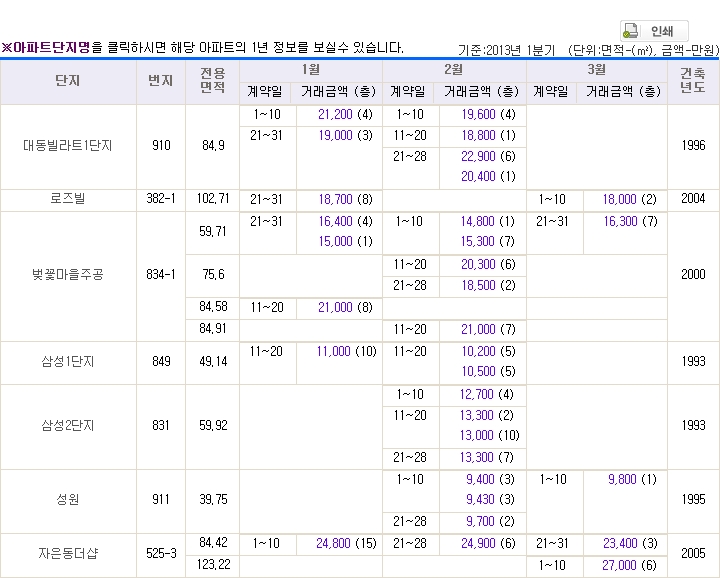The height and width of the screenshot is (578, 720).
Task: Click the 단지 column header
Action: (x=68, y=81)
